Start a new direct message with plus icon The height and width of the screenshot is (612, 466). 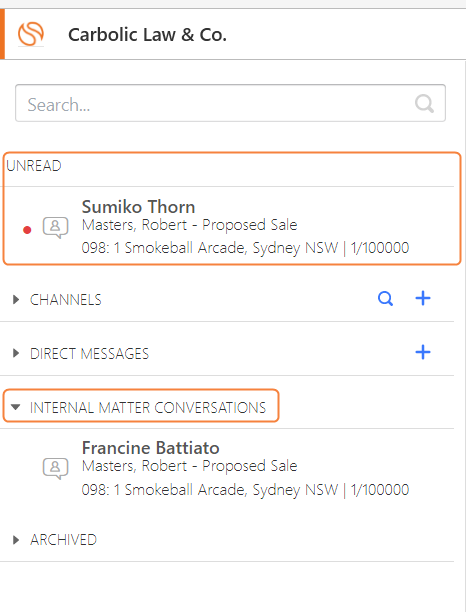(x=423, y=352)
